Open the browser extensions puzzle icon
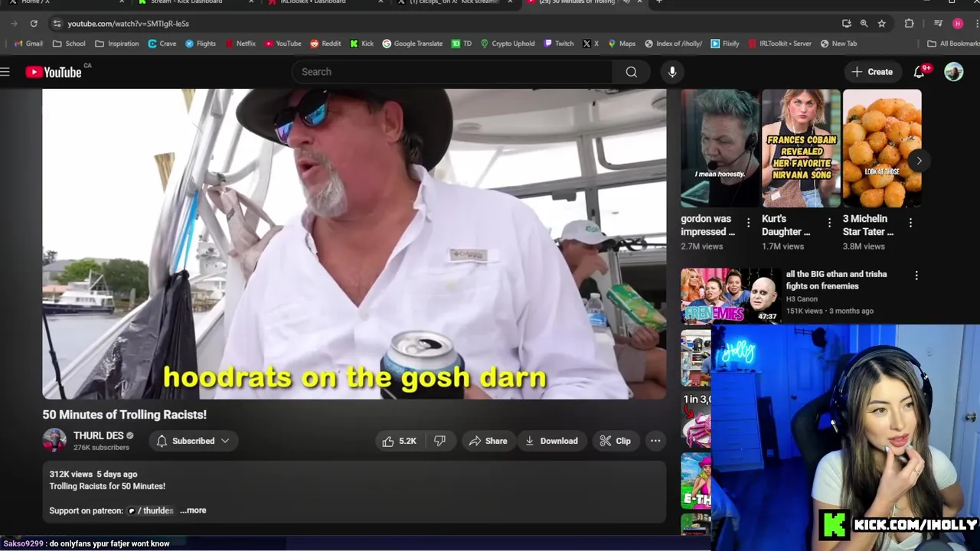Image resolution: width=980 pixels, height=551 pixels. click(x=909, y=24)
